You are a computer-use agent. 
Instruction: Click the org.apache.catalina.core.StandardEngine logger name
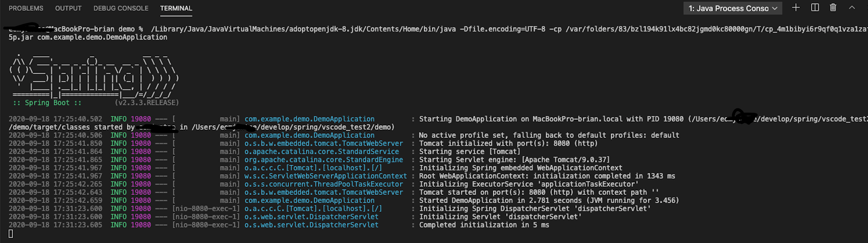pyautogui.click(x=324, y=160)
